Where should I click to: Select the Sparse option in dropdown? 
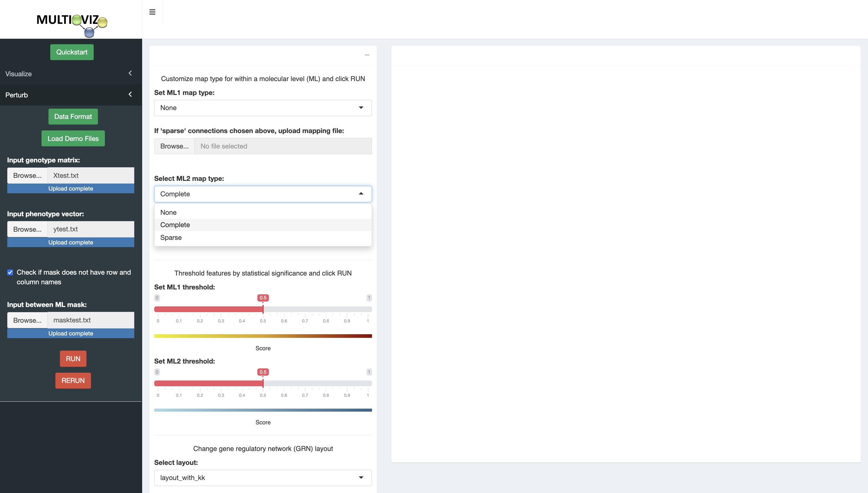(x=171, y=237)
